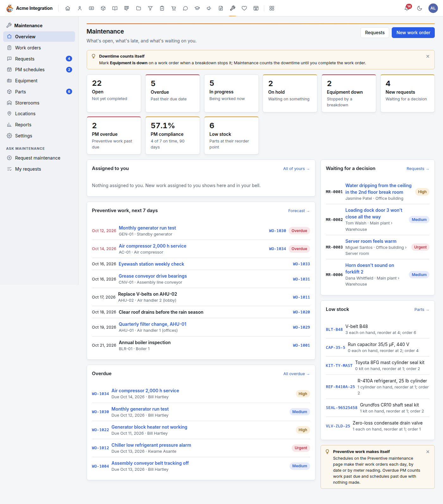
Task: Click the chat bubble icon in top bar
Action: pyautogui.click(x=185, y=8)
